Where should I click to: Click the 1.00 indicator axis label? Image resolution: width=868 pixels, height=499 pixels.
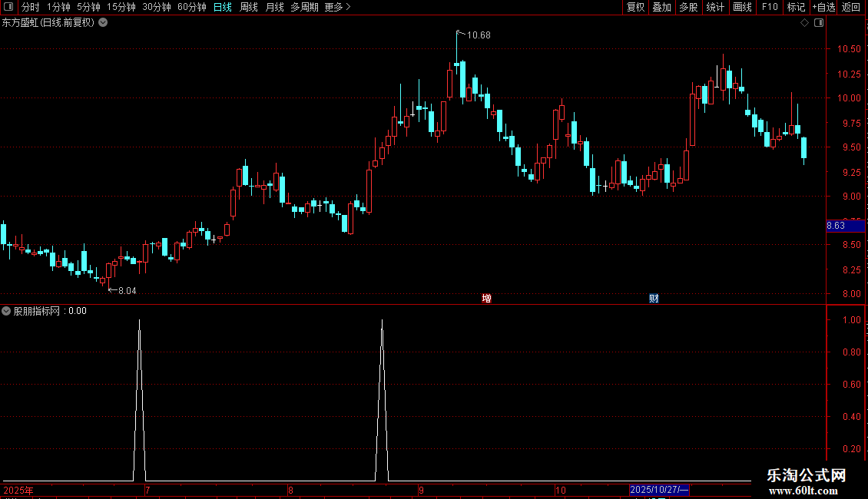point(851,320)
